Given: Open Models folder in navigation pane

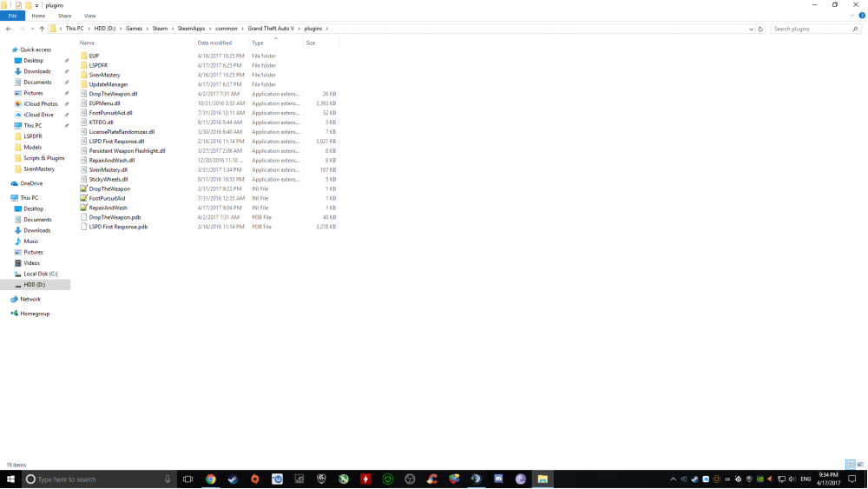Looking at the screenshot, I should (x=32, y=148).
